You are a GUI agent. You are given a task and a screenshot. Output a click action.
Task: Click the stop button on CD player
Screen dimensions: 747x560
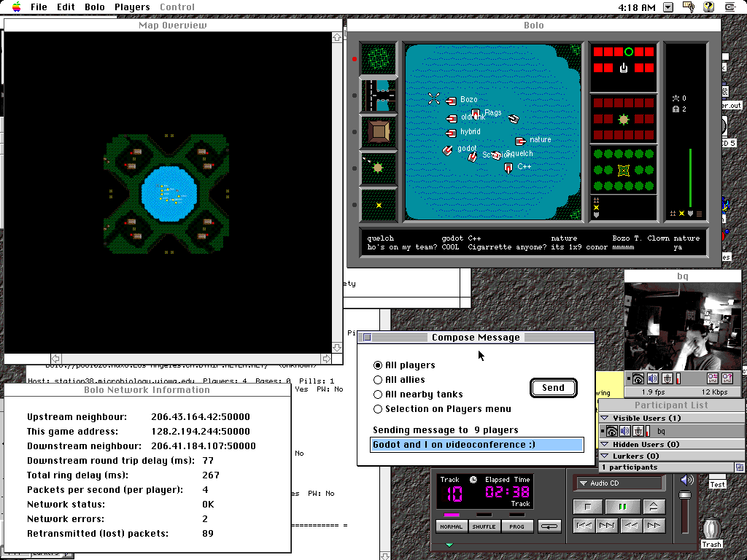588,507
